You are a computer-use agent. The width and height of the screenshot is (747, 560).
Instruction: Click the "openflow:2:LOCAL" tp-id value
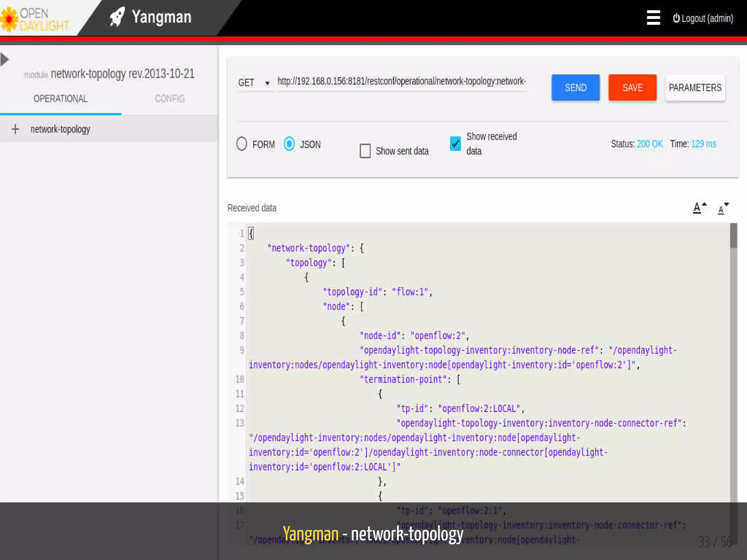479,409
